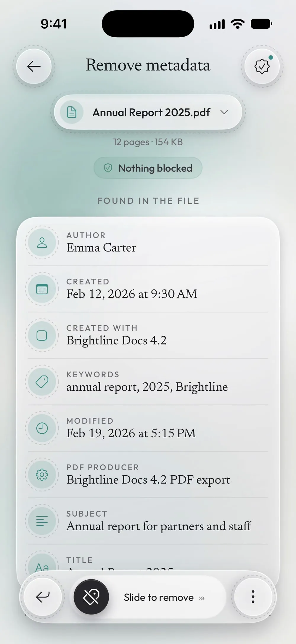The image size is (296, 644).
Task: Tap the Wi-Fi status bar icon
Action: click(x=238, y=24)
